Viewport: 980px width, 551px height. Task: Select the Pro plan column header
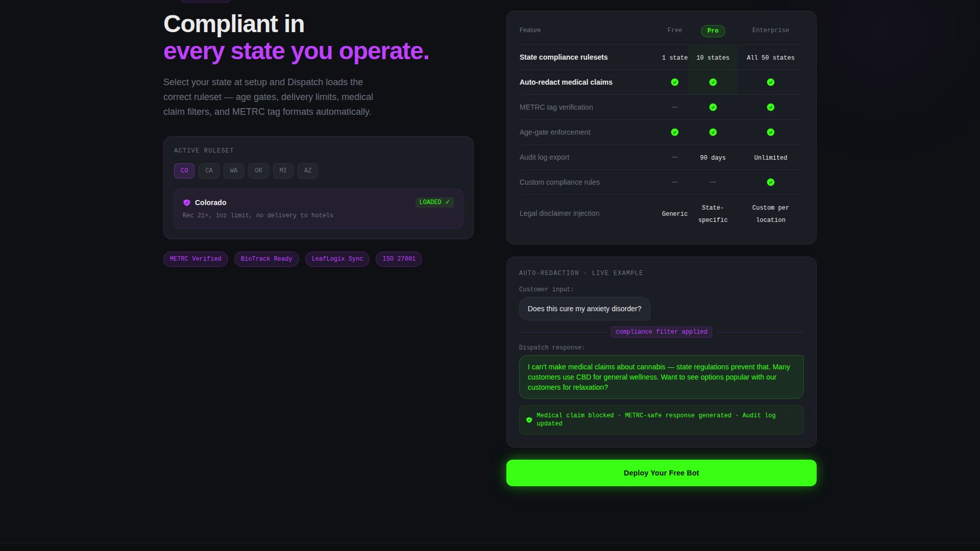[x=713, y=31]
